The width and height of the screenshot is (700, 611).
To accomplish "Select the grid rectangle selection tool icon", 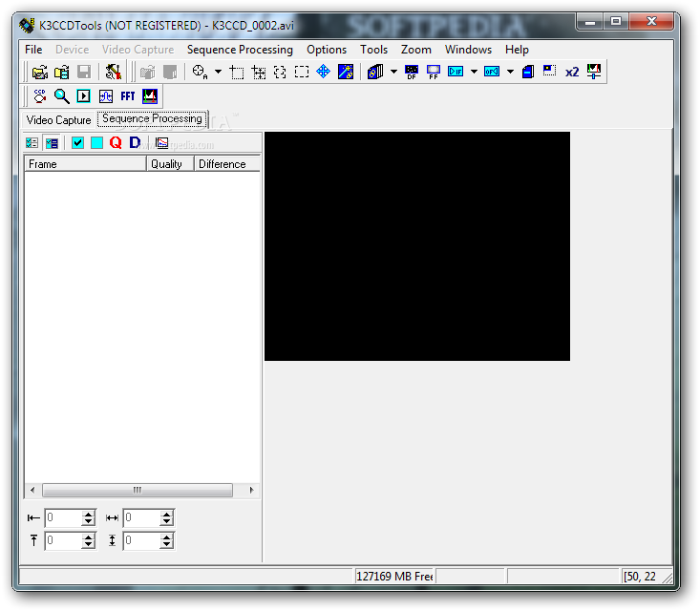I will click(259, 72).
